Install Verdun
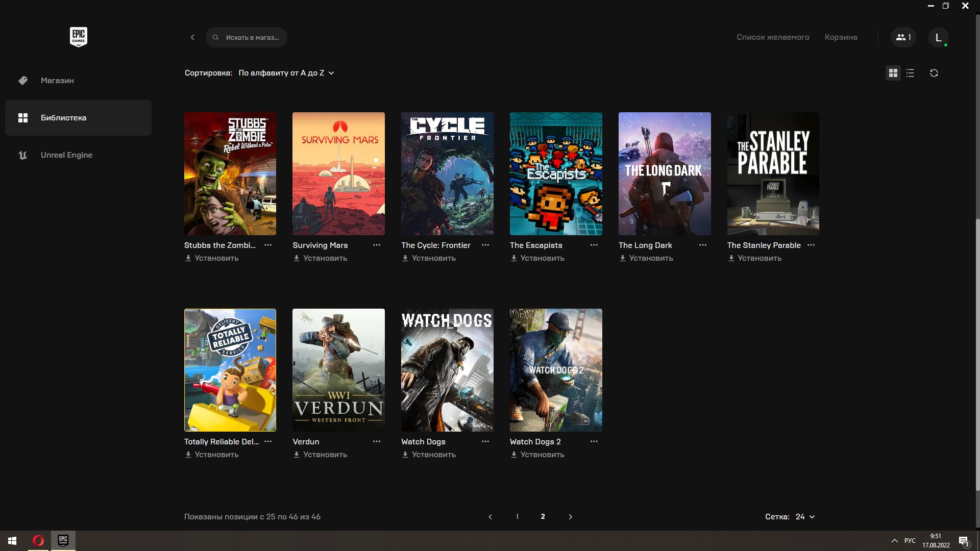The image size is (980, 551). pyautogui.click(x=320, y=455)
